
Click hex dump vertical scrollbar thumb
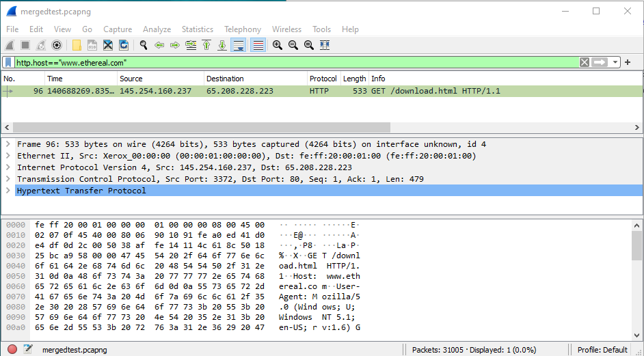636,245
